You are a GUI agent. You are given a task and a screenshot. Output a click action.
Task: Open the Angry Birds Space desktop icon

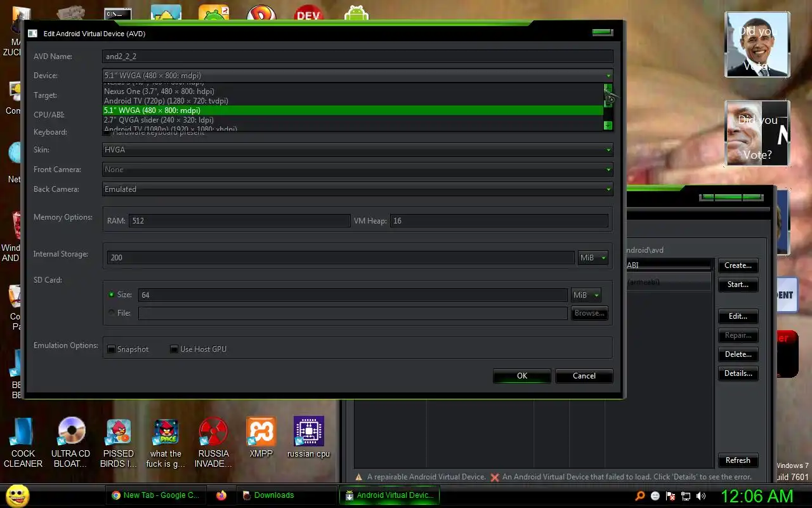point(166,443)
